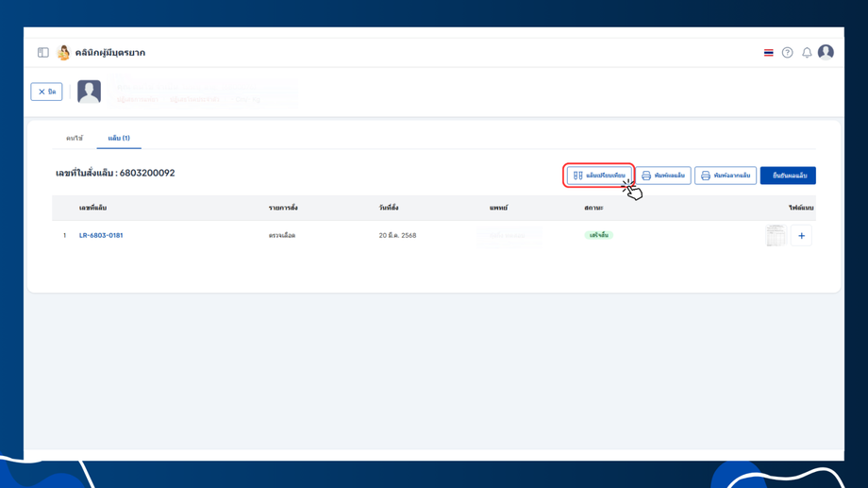This screenshot has height=488, width=868.
Task: Add attachment with the plus button
Action: click(801, 235)
